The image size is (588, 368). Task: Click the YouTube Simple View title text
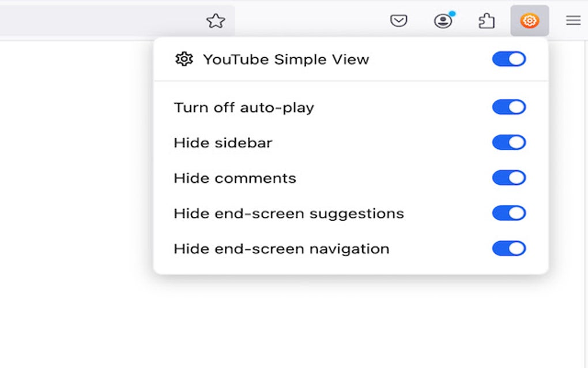[x=286, y=59]
